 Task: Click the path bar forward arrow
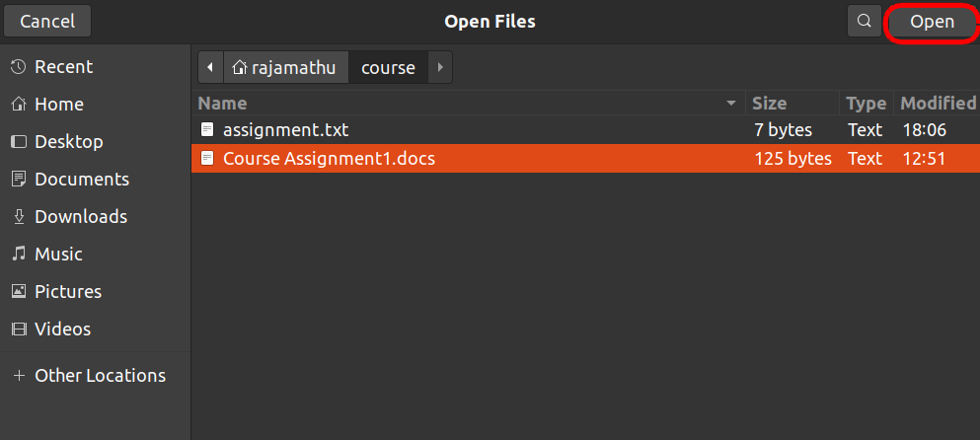439,68
